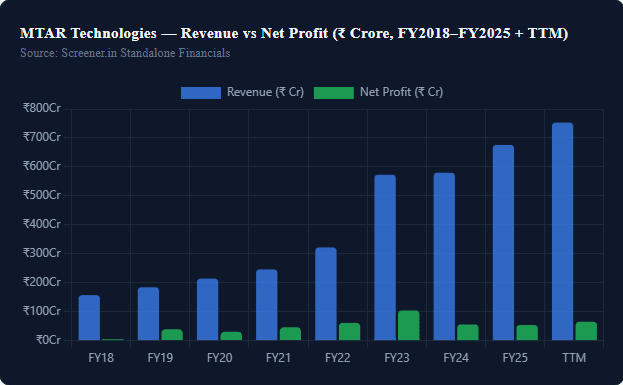Select the FY19 blue revenue bar
This screenshot has width=623, height=385.
tap(149, 313)
